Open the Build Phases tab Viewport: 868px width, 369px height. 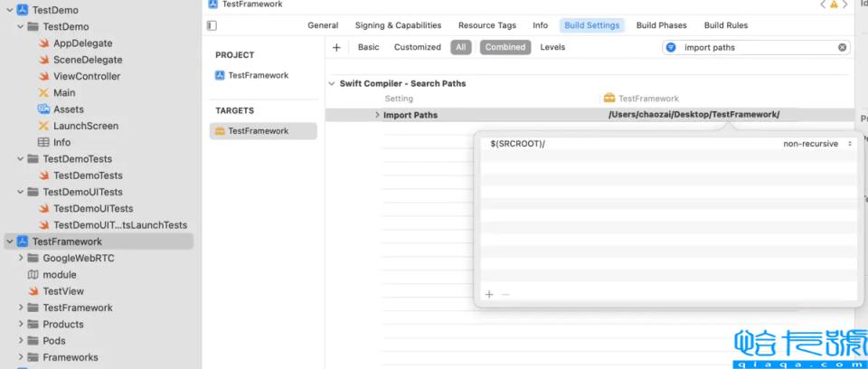(x=662, y=25)
